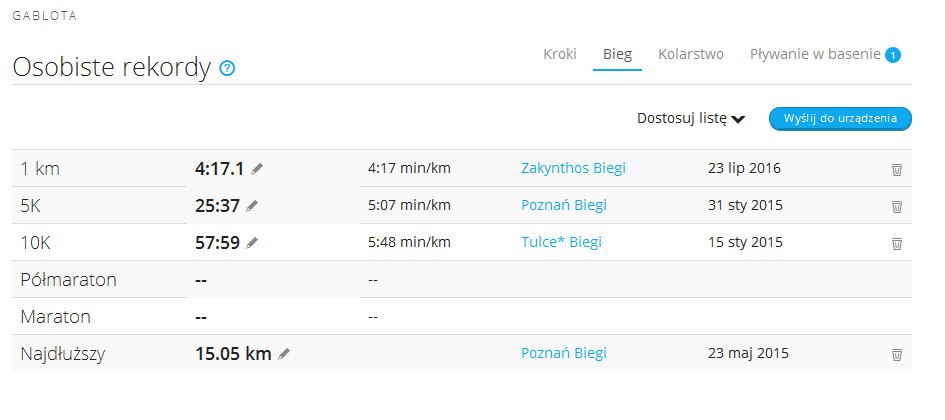The width and height of the screenshot is (945, 420).
Task: Open the Tulce* Biegi activity link
Action: point(561,242)
